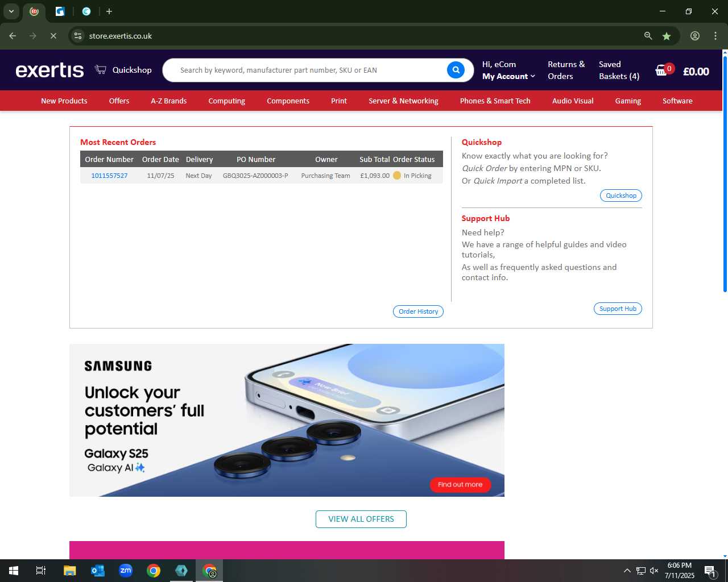Click the Quickshop button in Quickshop panel
The image size is (728, 582).
(621, 196)
